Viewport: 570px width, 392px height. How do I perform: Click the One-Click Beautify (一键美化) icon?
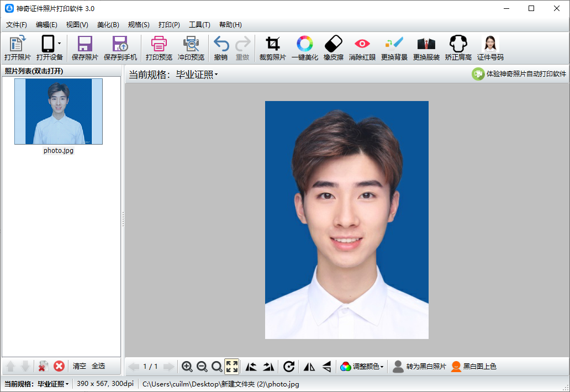[304, 45]
